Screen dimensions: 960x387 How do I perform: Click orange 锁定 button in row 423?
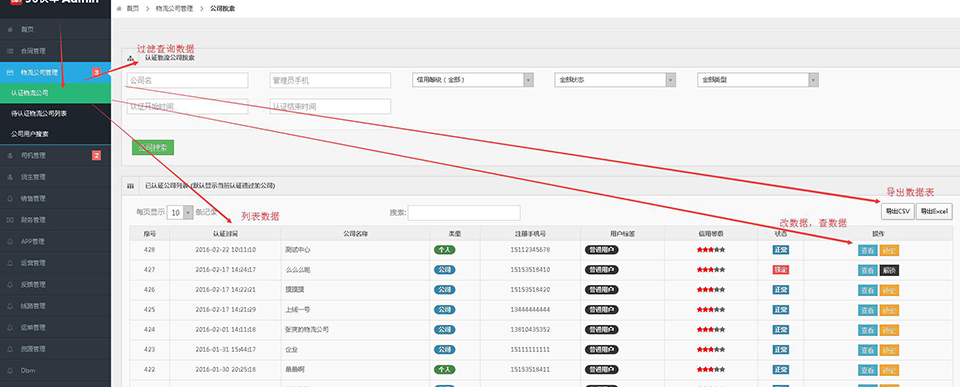(889, 350)
